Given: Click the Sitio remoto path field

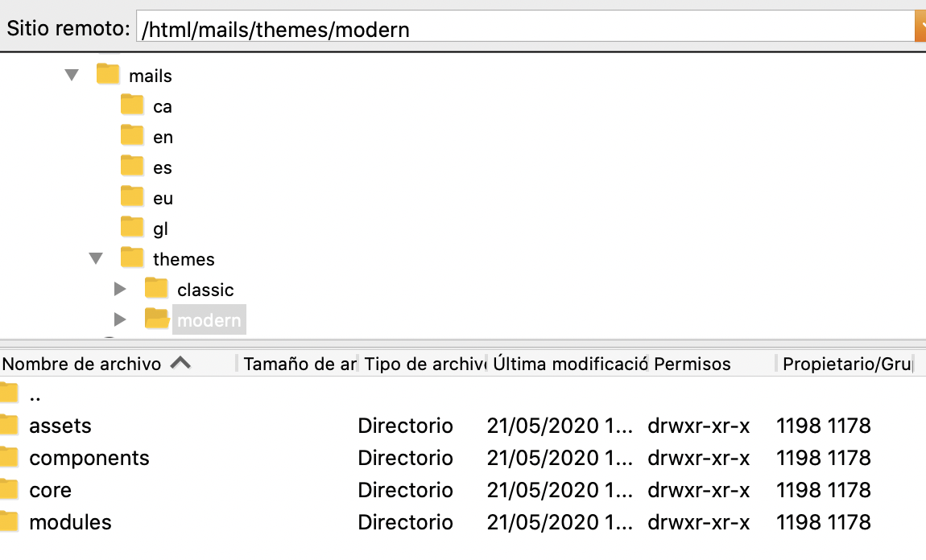Looking at the screenshot, I should pos(523,29).
